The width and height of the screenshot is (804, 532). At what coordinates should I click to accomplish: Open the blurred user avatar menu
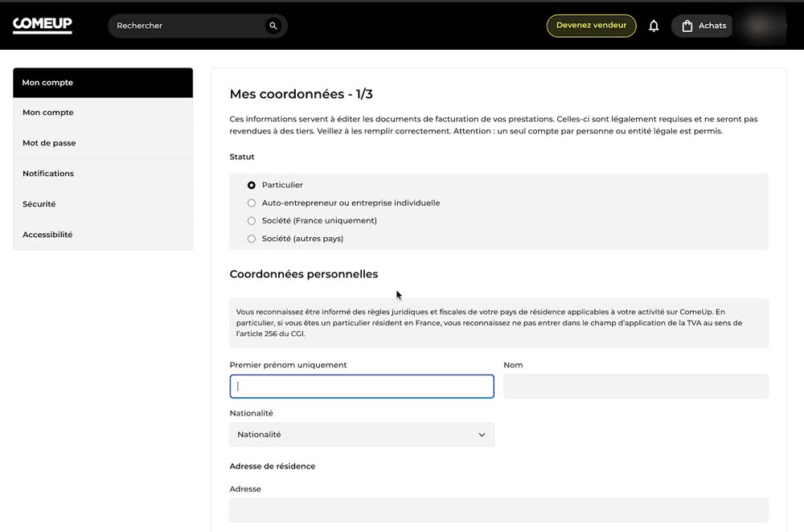pos(760,26)
